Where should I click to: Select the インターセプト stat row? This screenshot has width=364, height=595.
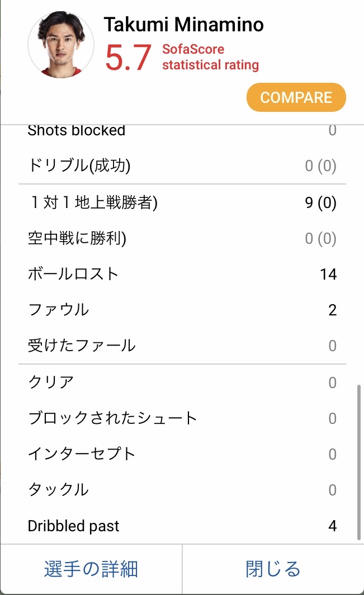[x=182, y=454]
